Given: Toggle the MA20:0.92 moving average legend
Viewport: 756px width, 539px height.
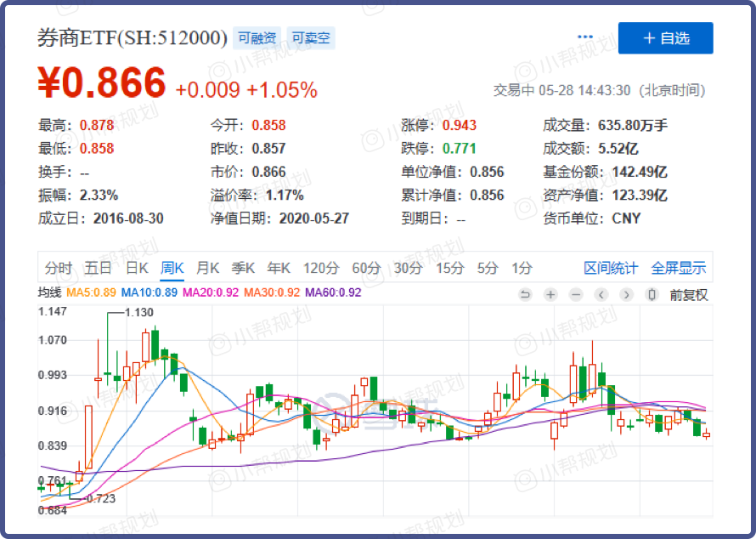Looking at the screenshot, I should tap(211, 292).
